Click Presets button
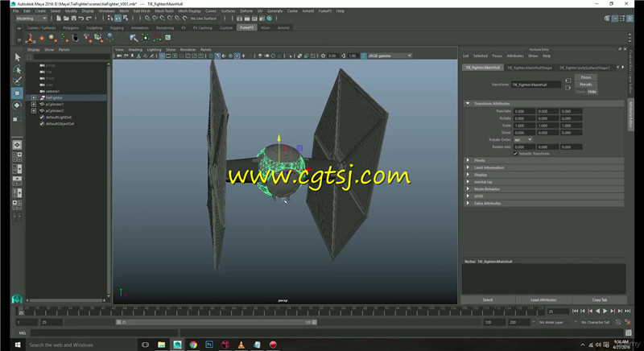This screenshot has width=644, height=351. coord(586,85)
